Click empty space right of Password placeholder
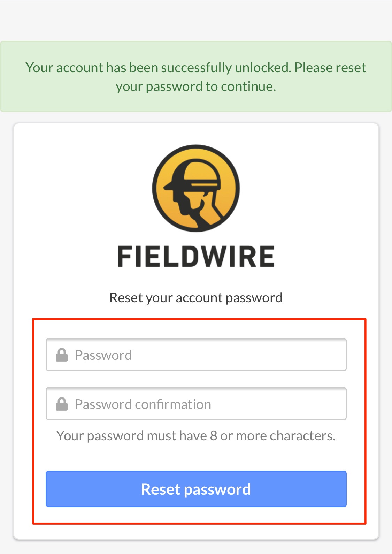392x554 pixels. (x=244, y=355)
